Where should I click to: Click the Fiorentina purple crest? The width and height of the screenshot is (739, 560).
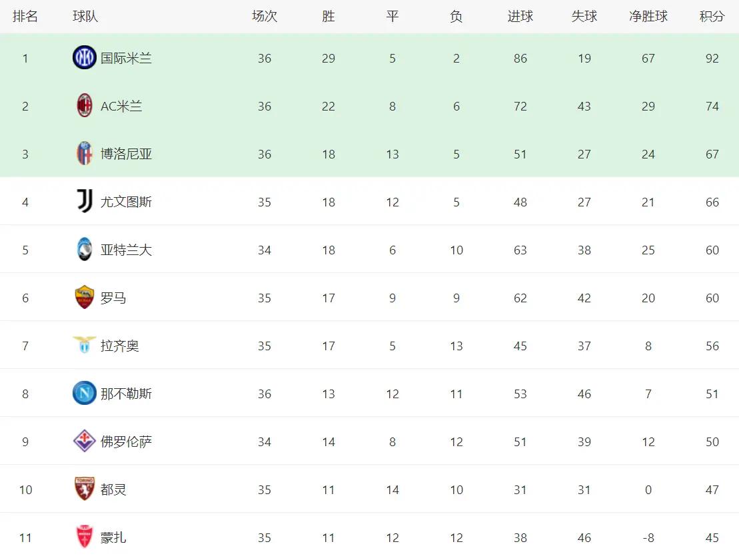click(x=85, y=441)
